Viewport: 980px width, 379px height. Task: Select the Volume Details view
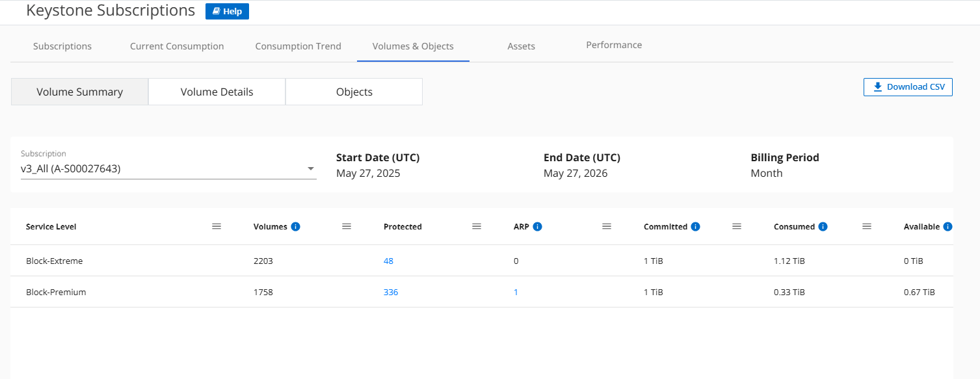pos(217,92)
